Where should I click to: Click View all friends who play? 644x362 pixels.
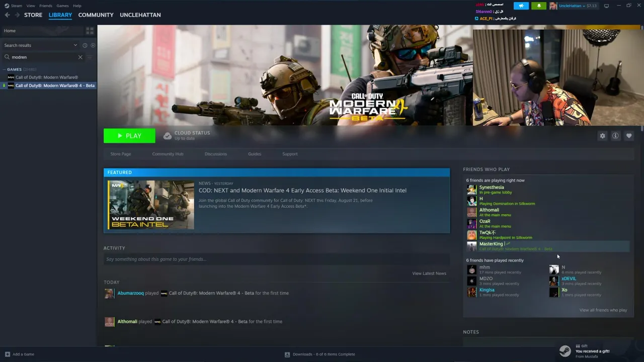click(x=603, y=310)
